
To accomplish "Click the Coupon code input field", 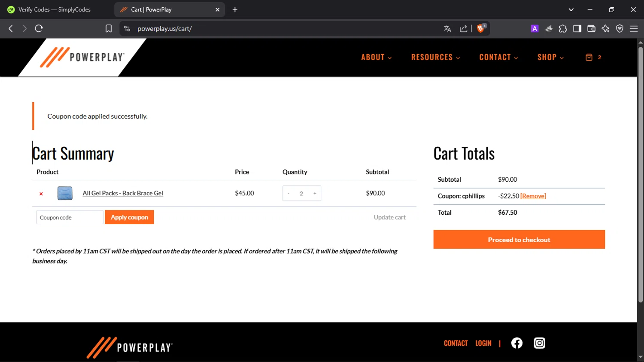I will 70,217.
